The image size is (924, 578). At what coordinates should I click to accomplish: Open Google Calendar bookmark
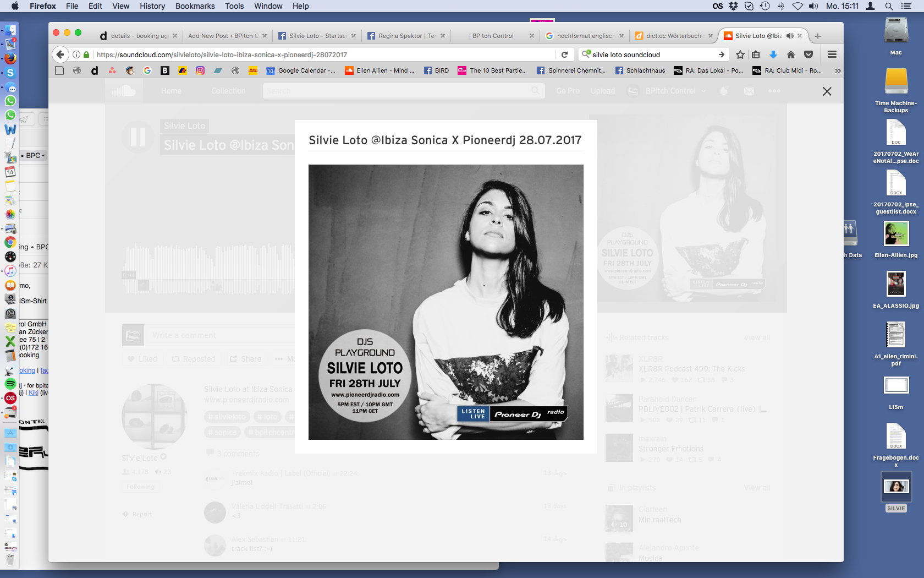click(301, 70)
